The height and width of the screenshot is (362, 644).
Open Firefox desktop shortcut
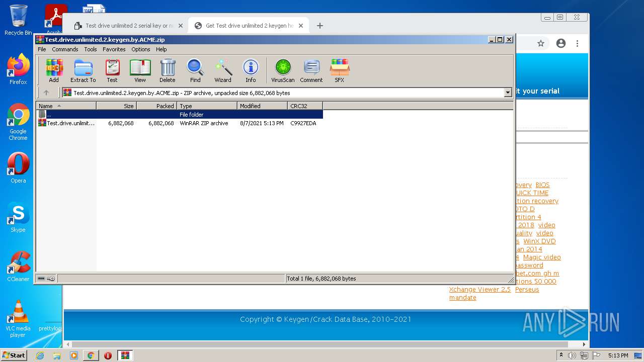click(x=18, y=69)
